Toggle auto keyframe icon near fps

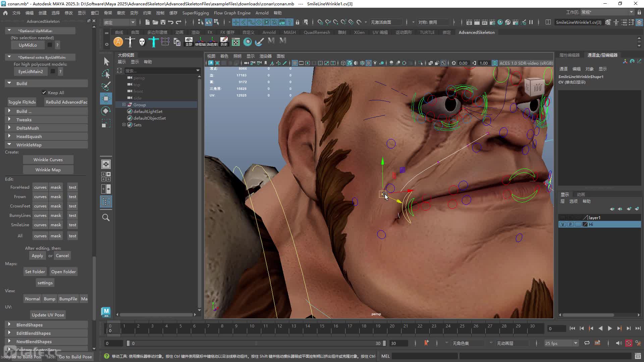629,343
